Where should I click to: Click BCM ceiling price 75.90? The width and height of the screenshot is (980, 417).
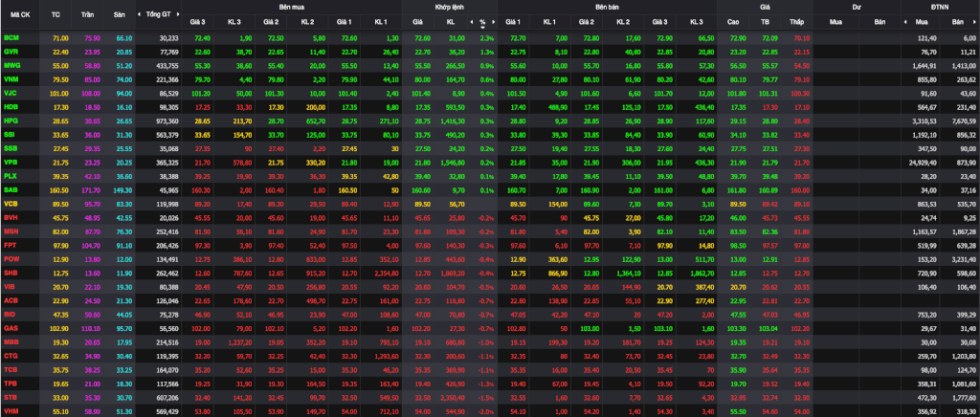coord(92,38)
